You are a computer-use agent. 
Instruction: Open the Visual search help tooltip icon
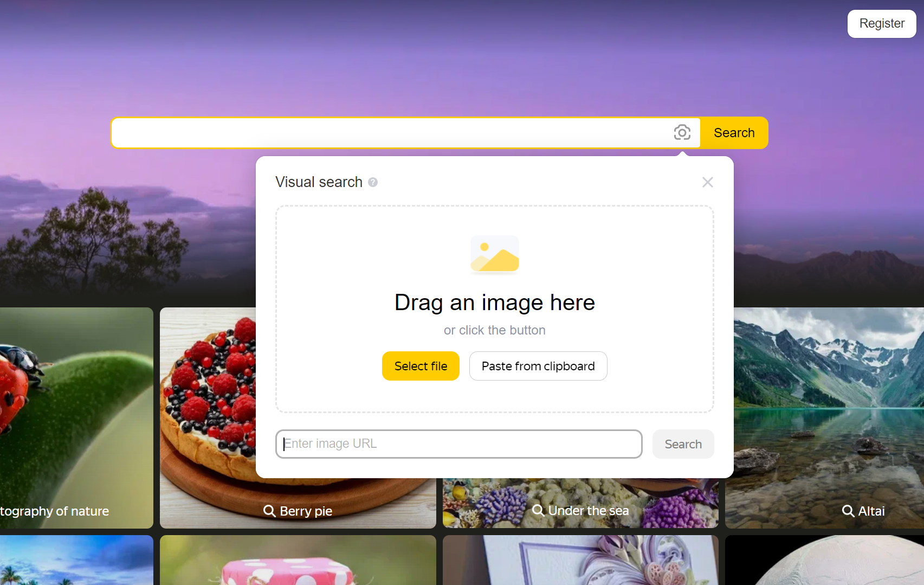[373, 182]
